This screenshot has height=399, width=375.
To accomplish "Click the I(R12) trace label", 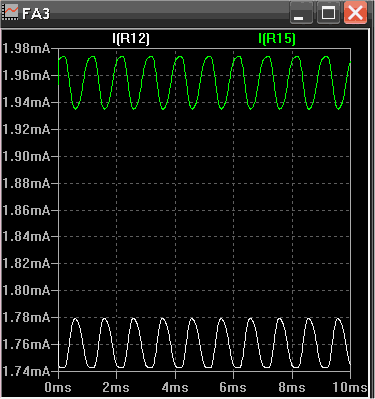I will click(x=131, y=39).
